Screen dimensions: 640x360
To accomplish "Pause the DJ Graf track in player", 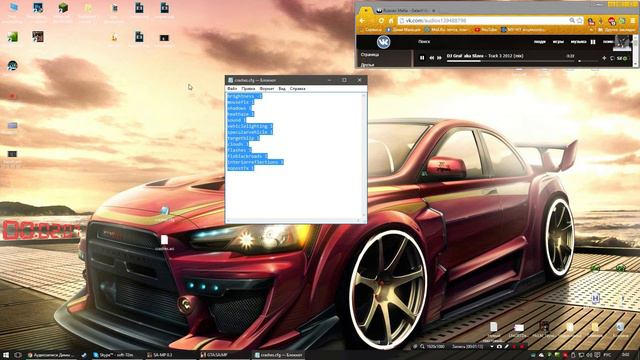I will click(422, 58).
